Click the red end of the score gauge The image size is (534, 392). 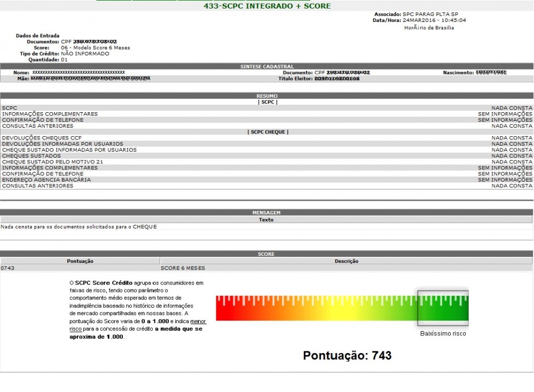pyautogui.click(x=225, y=308)
